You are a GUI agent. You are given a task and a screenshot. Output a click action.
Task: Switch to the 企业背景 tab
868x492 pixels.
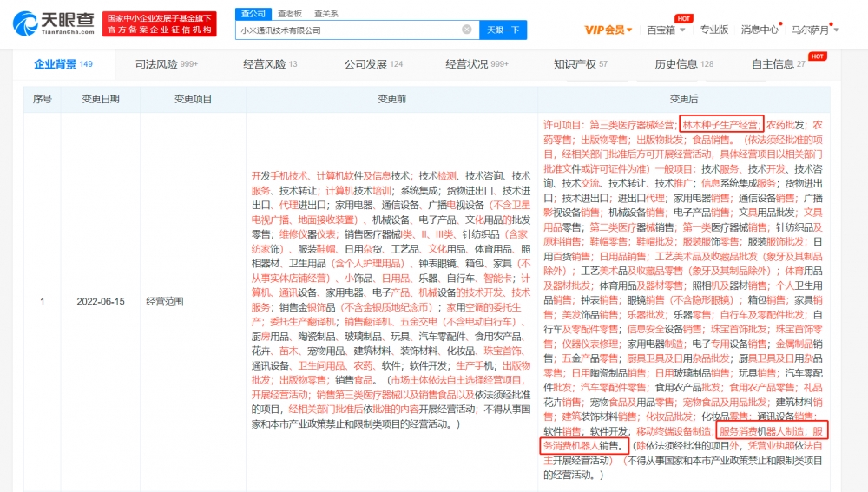pyautogui.click(x=63, y=64)
